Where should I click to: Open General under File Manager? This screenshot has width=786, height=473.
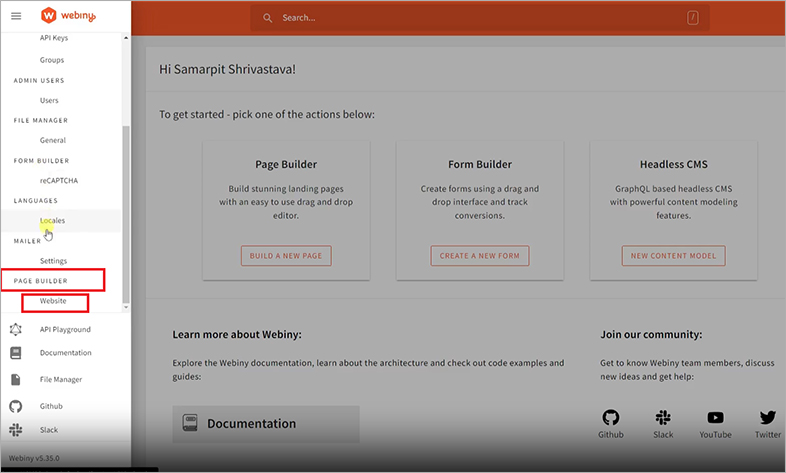[x=53, y=140]
